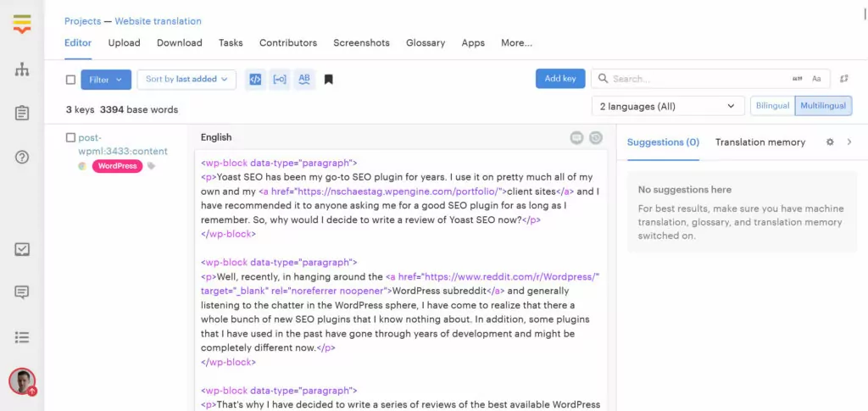
Task: Open the Filter dropdown
Action: 106,80
